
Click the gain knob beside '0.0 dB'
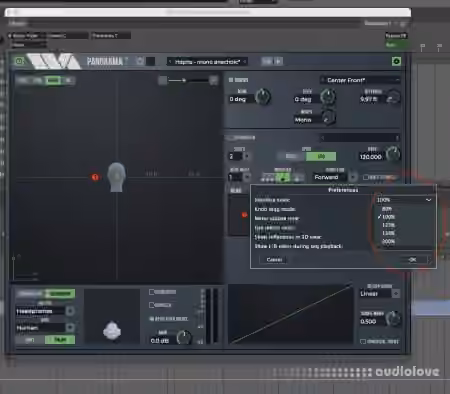tap(183, 338)
